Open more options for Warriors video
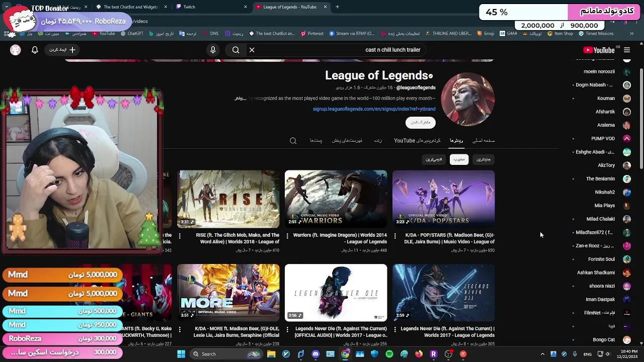The width and height of the screenshot is (644, 362). point(287,235)
